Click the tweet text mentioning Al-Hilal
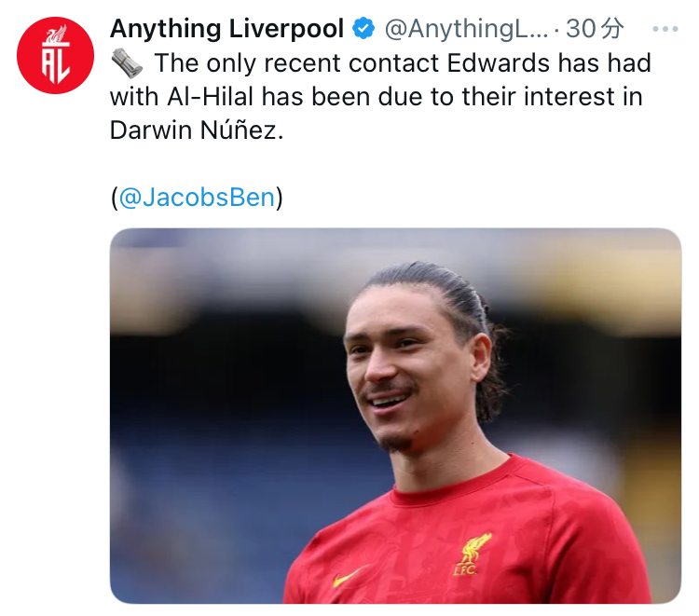This screenshot has height=616, width=699. (x=380, y=96)
